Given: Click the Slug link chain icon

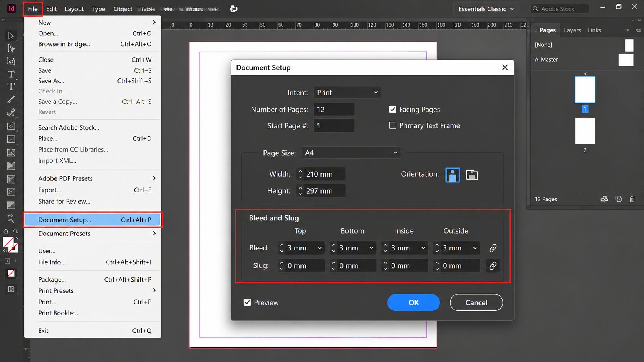Looking at the screenshot, I should 493,266.
